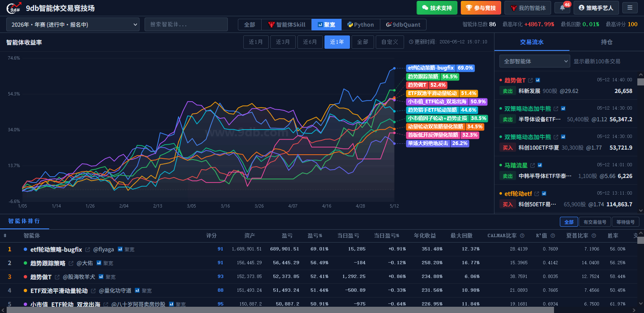Open 双策略动态加牛熊 link on 半导体设备ETF trade
The height and width of the screenshot is (313, 644).
pyautogui.click(x=527, y=109)
